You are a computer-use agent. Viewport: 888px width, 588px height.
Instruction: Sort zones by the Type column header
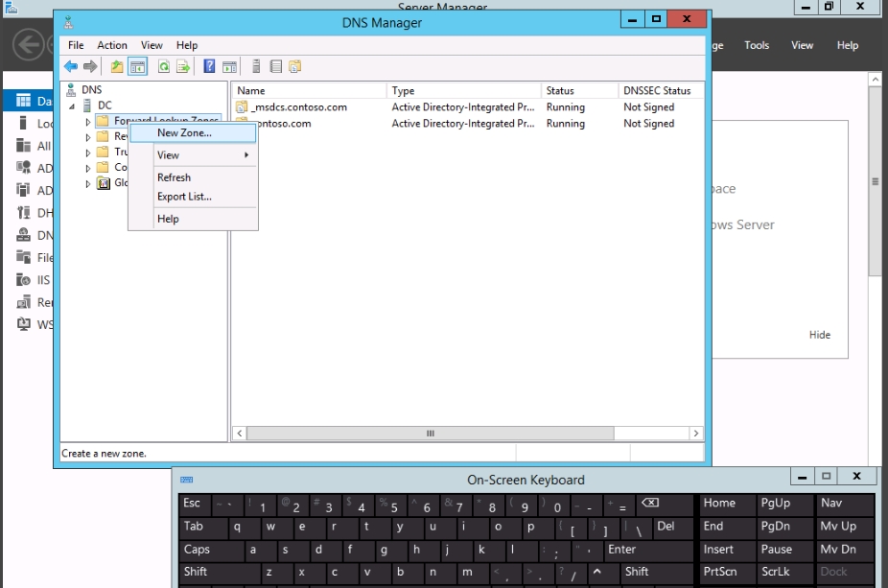pyautogui.click(x=464, y=90)
